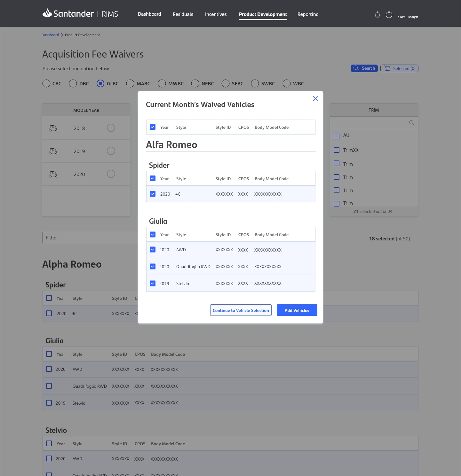Viewport: 461px width, 476px height.
Task: Click the Search button
Action: (364, 68)
